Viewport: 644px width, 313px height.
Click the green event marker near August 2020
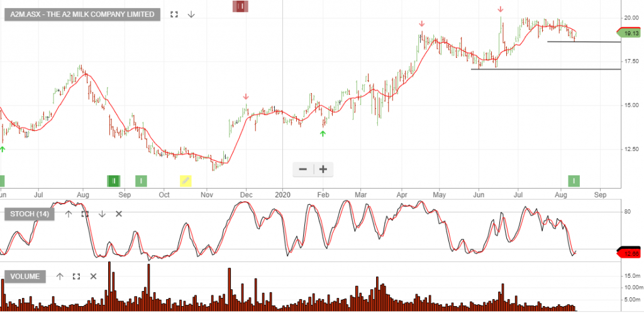coord(574,180)
